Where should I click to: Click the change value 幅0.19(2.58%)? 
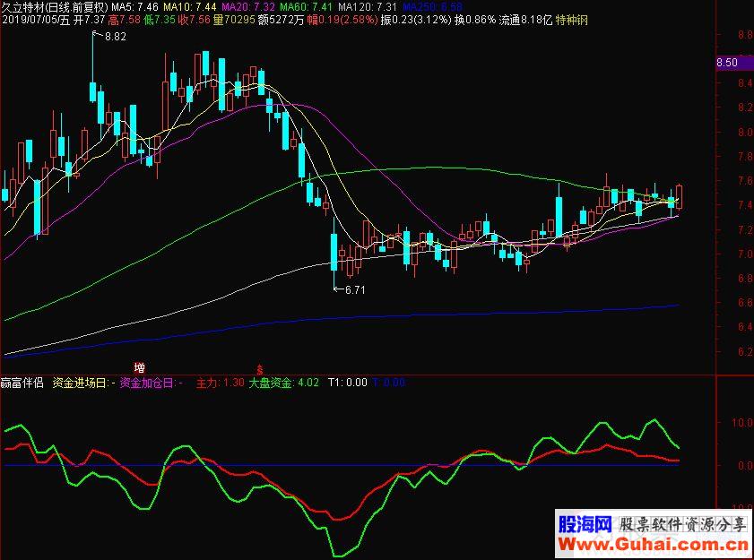tap(342, 21)
